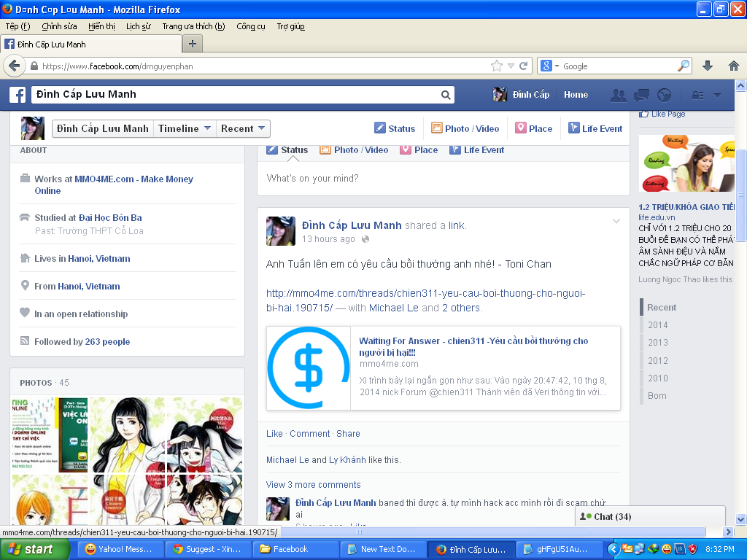Open MMO4ME.com - Make Money Online link

114,184
